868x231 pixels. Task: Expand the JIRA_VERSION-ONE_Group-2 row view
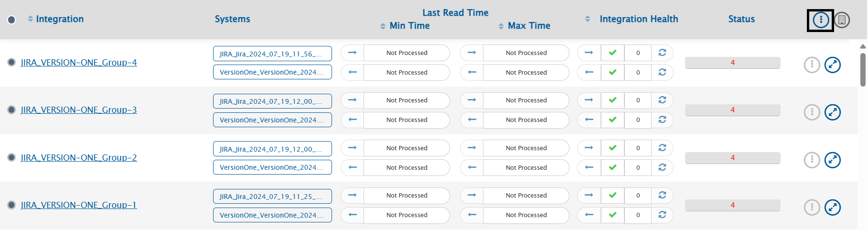coord(833,160)
